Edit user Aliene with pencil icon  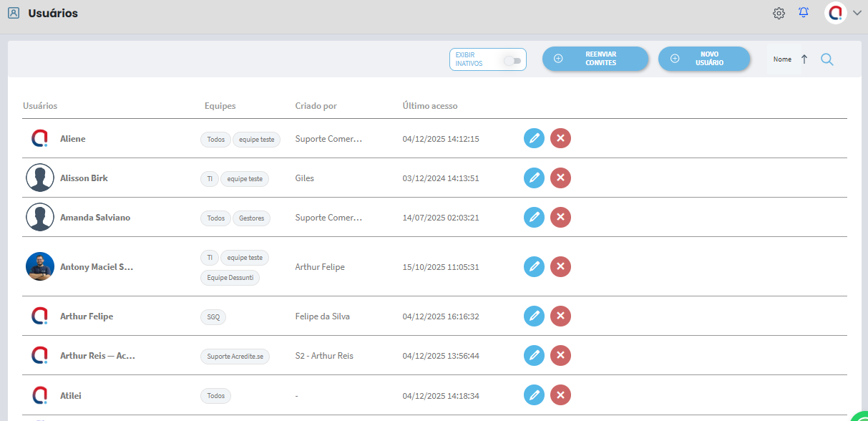click(x=534, y=138)
